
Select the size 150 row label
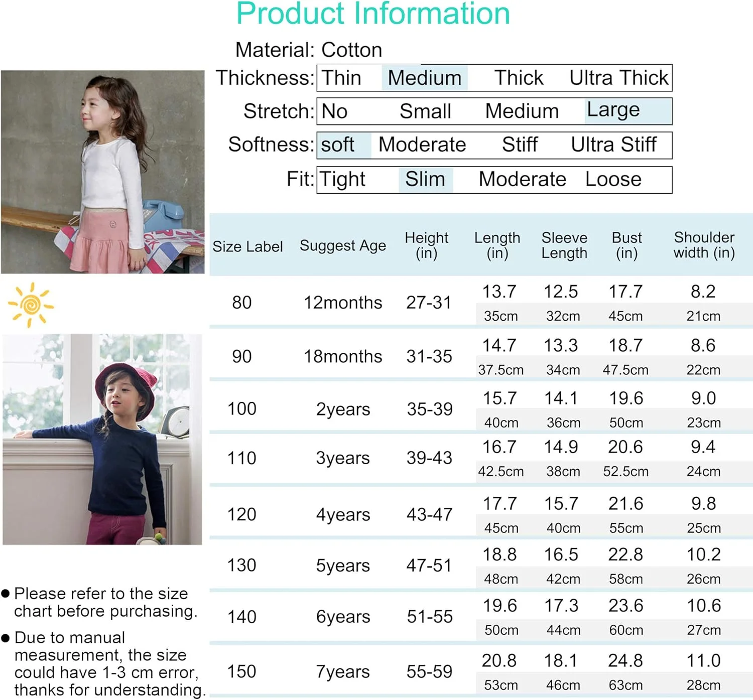241,671
